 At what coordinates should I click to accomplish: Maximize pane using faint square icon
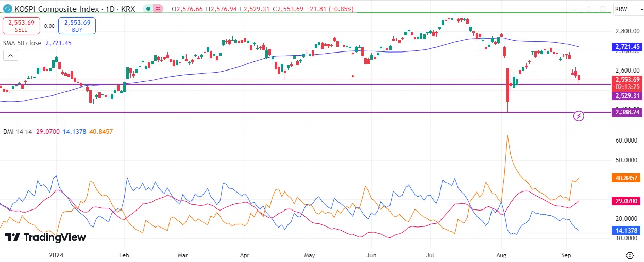(x=603, y=9)
